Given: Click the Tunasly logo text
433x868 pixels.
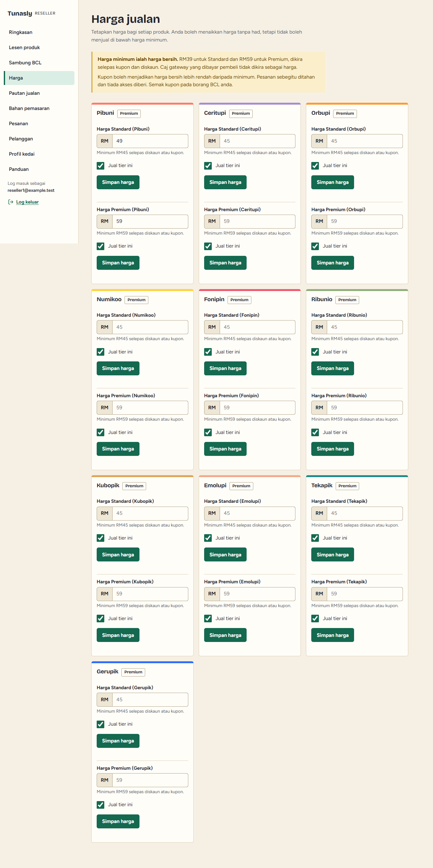Looking at the screenshot, I should pyautogui.click(x=20, y=14).
